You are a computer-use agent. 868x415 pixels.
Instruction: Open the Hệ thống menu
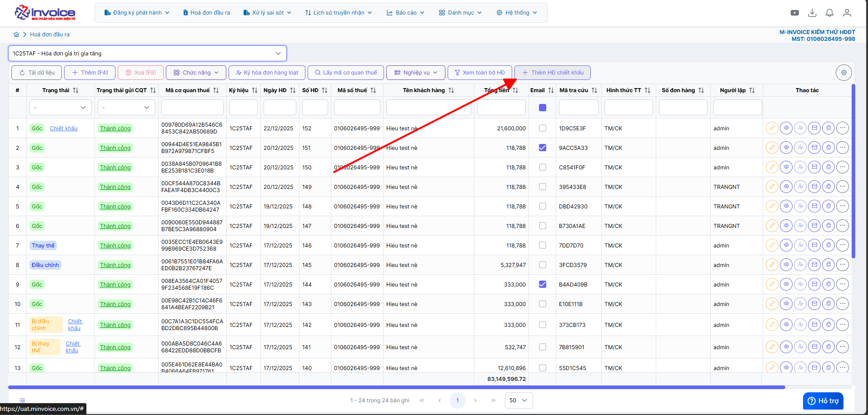coord(517,13)
